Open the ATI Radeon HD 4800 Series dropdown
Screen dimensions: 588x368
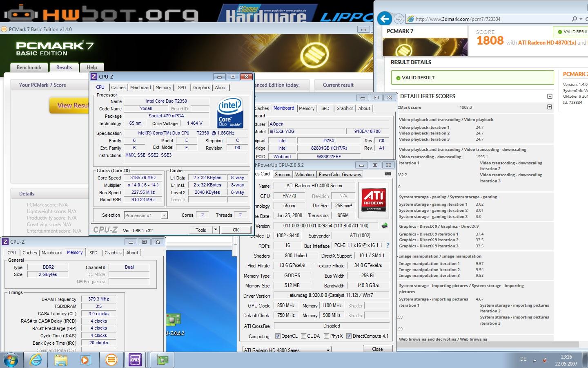pyautogui.click(x=287, y=350)
